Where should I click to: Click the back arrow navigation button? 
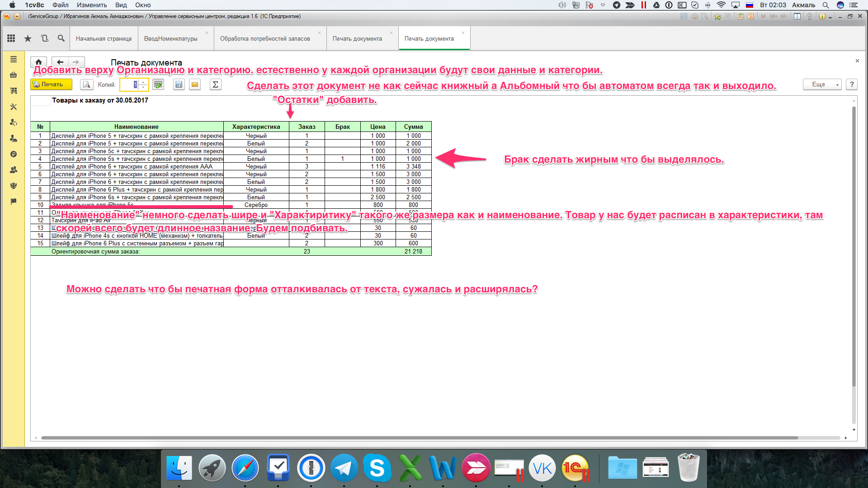[x=60, y=62]
